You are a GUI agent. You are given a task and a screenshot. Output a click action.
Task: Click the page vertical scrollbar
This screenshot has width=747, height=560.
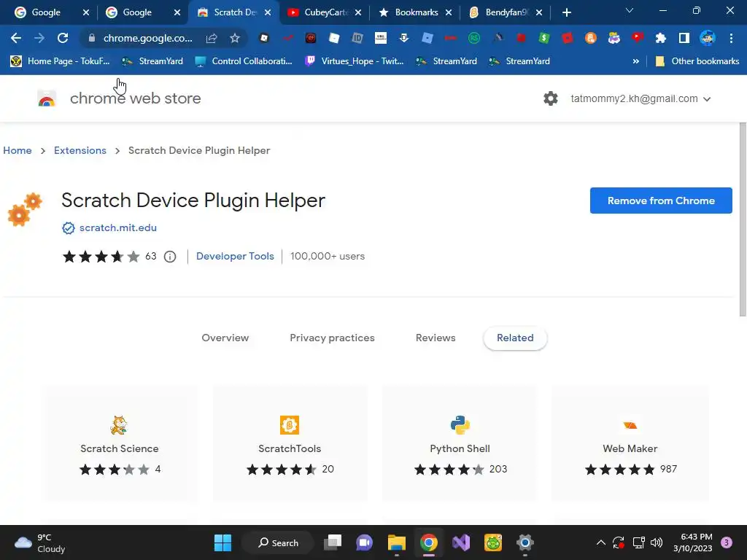[x=743, y=219]
